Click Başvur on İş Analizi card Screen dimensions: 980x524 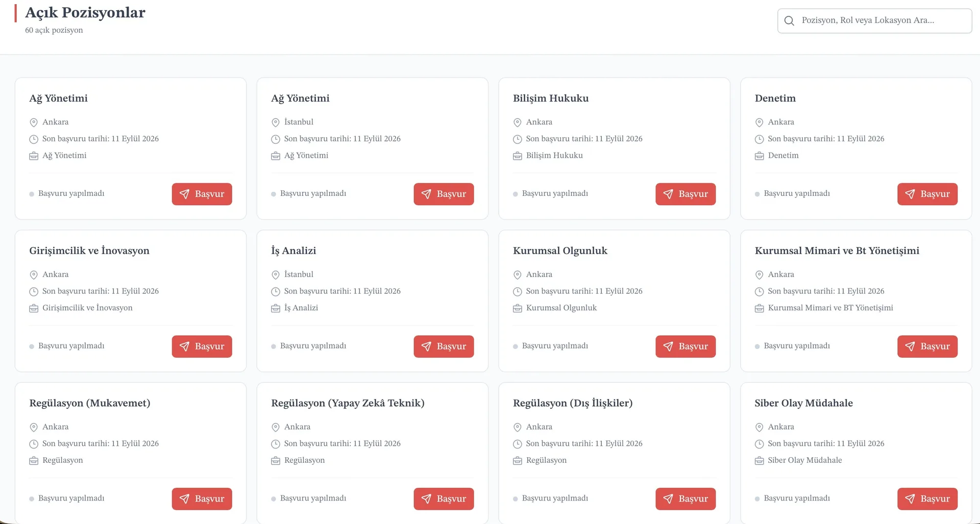tap(444, 346)
